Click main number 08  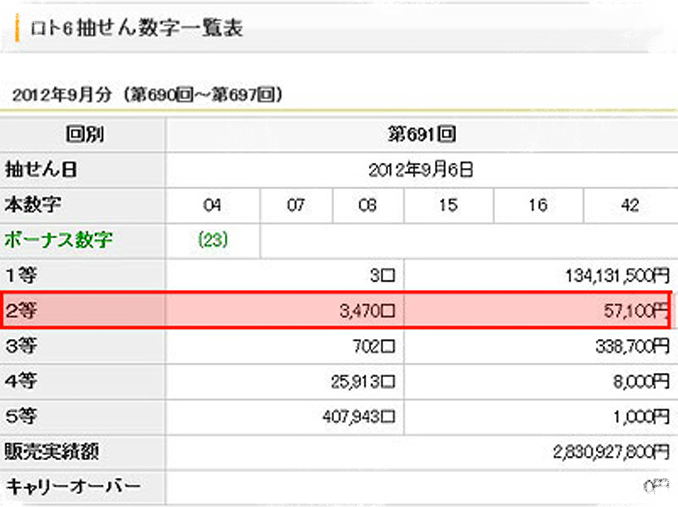pyautogui.click(x=368, y=205)
